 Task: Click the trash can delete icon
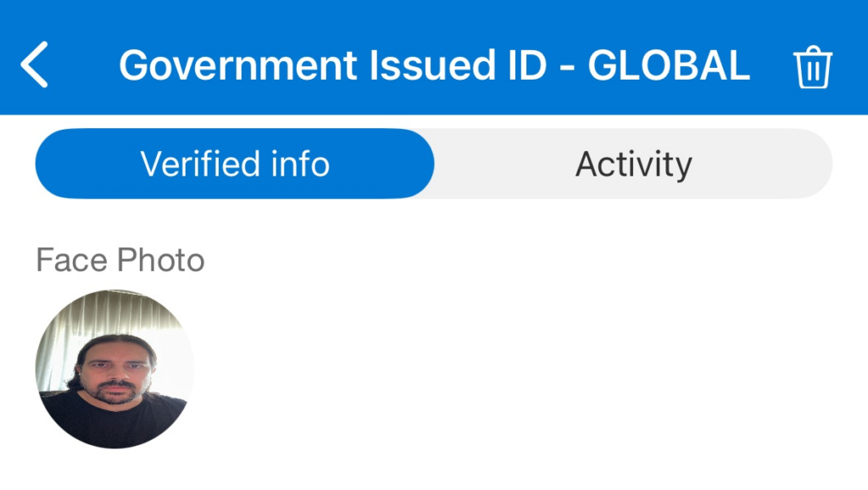813,67
